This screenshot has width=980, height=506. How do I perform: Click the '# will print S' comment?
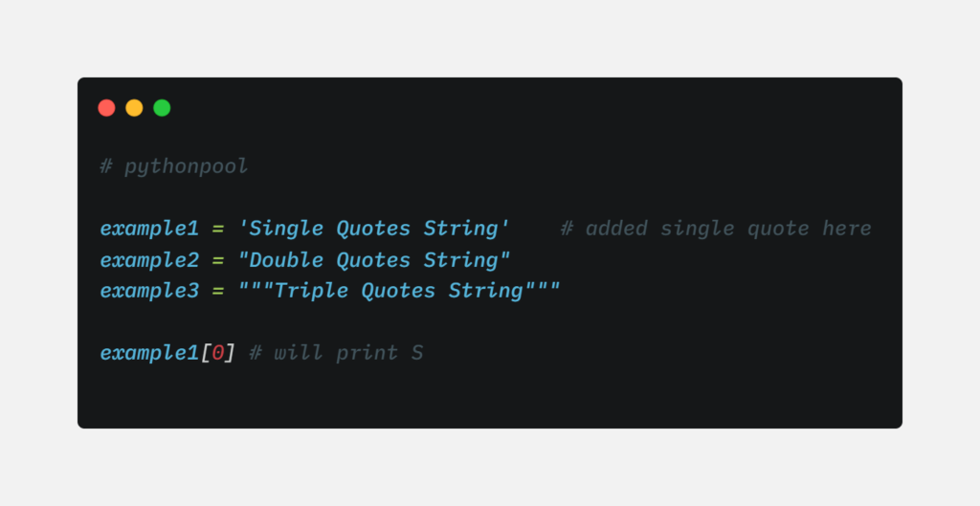[336, 353]
